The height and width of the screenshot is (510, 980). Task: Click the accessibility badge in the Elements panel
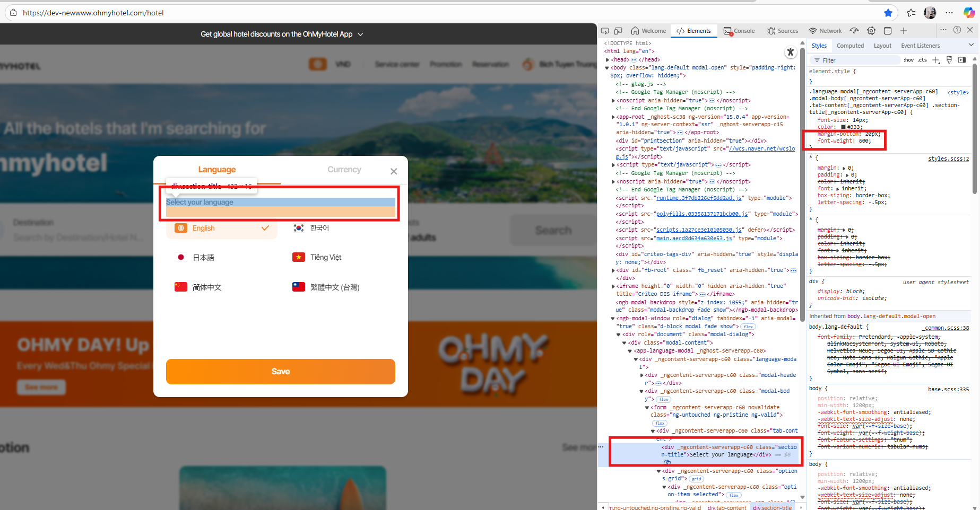[791, 52]
